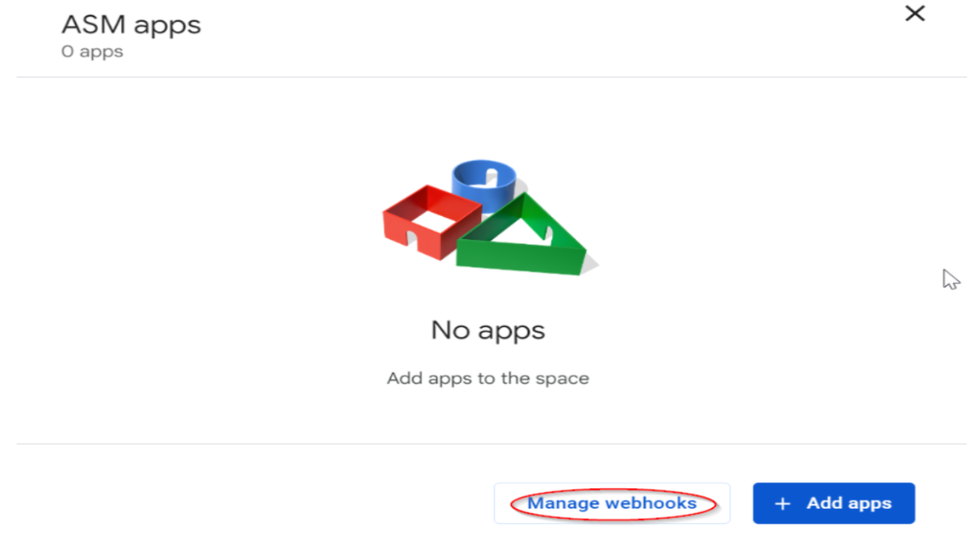Click the red square shape illustration
This screenshot has height=544, width=980.
point(431,221)
